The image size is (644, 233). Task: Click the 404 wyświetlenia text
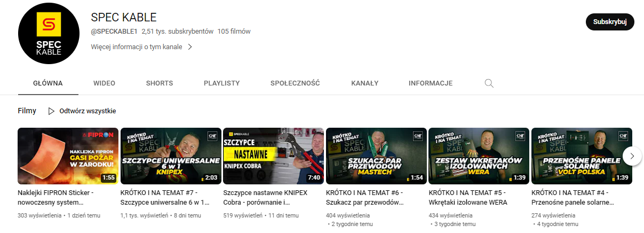(x=349, y=215)
